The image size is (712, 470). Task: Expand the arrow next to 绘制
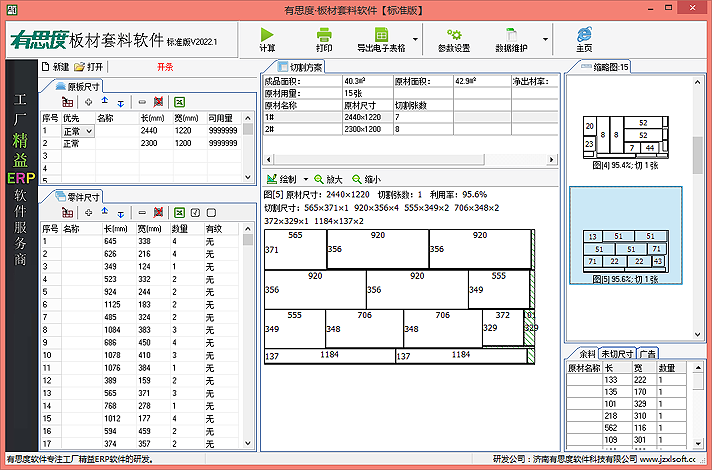click(306, 179)
